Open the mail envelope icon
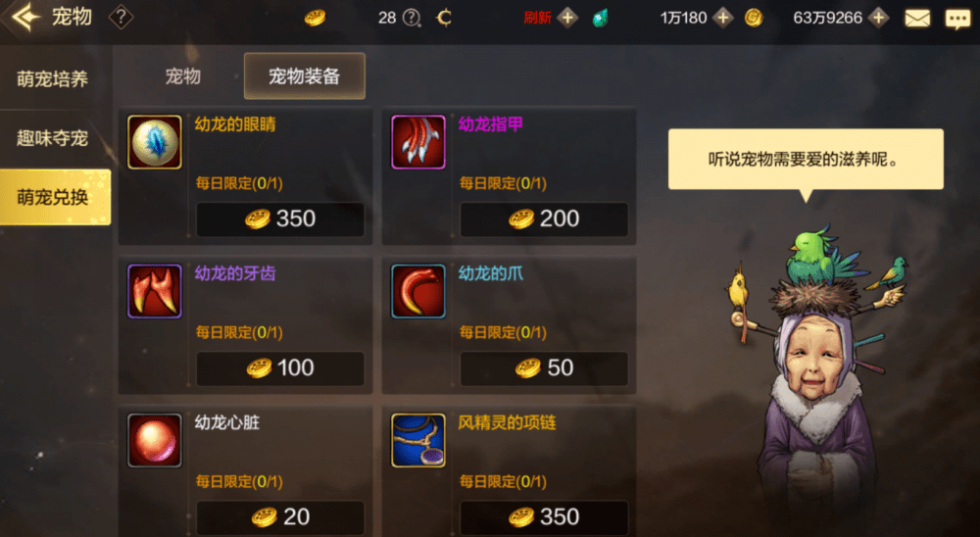This screenshot has height=537, width=980. click(x=917, y=19)
